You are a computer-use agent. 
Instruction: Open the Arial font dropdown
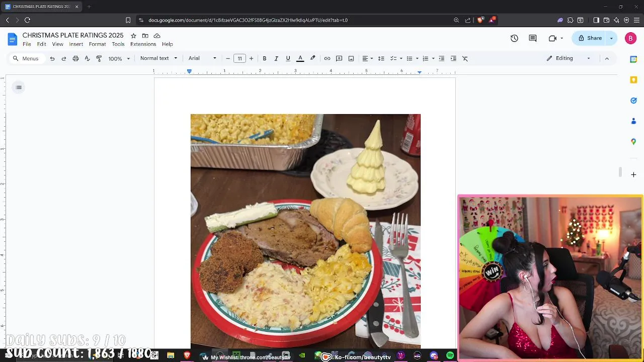pos(202,58)
